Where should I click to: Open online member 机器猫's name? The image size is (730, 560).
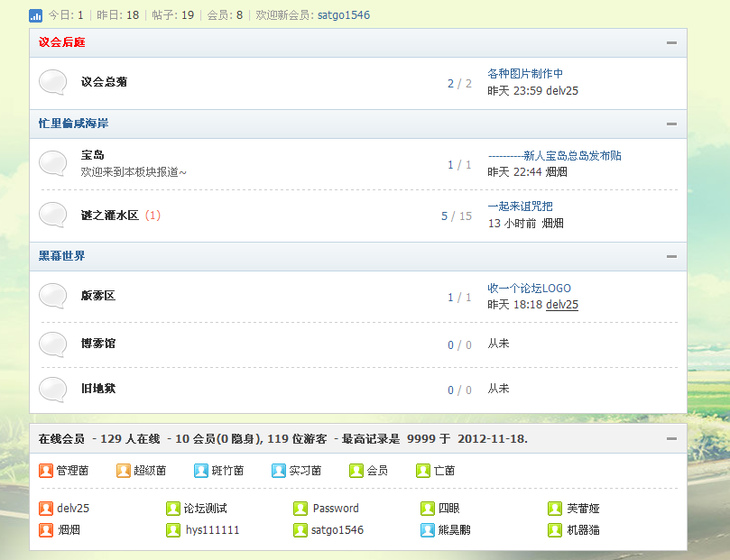click(583, 529)
